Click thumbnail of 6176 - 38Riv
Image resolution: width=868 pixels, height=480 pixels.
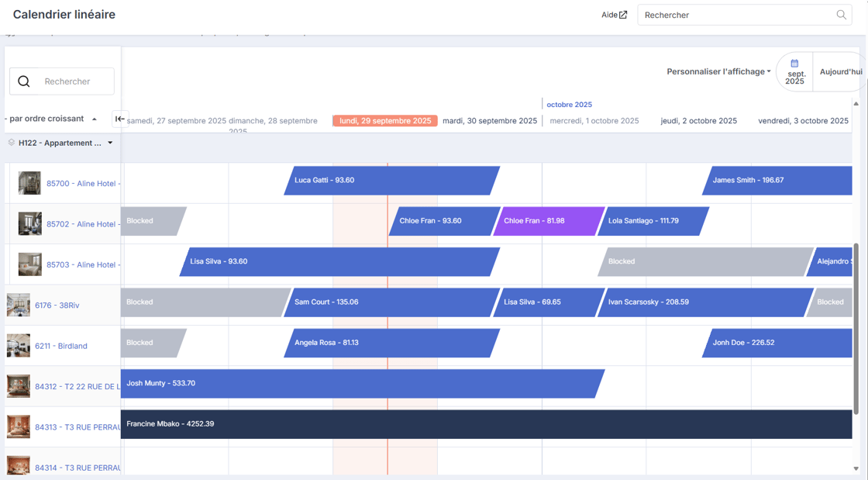(x=19, y=305)
